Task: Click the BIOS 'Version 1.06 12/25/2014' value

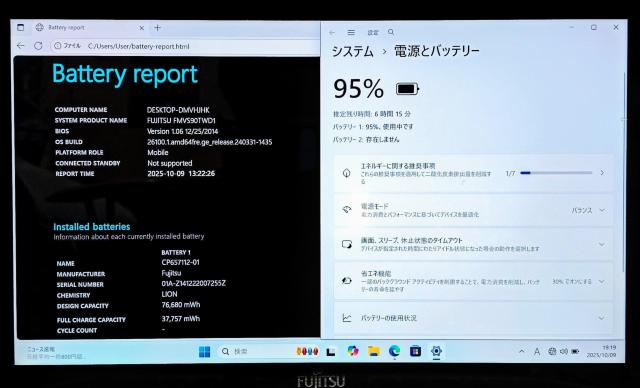Action: (x=182, y=131)
